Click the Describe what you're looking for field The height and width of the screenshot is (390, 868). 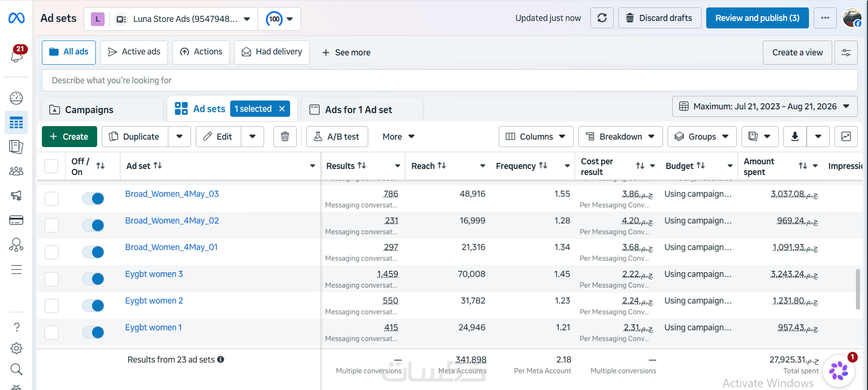click(450, 81)
